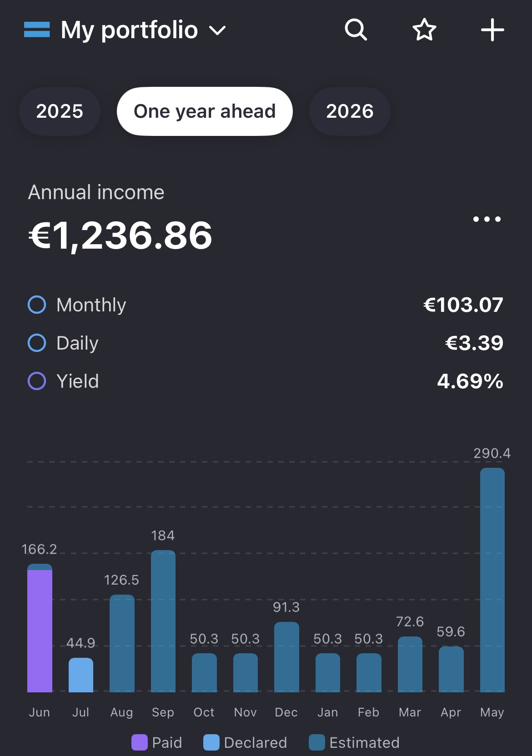Expand the My portfolio chevron dropdown
Image resolution: width=532 pixels, height=756 pixels.
(217, 31)
